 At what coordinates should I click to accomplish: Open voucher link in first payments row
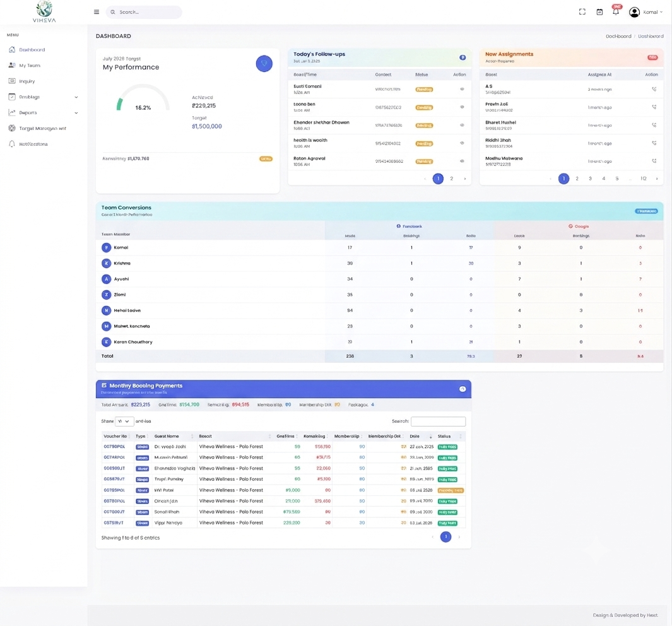click(x=114, y=447)
